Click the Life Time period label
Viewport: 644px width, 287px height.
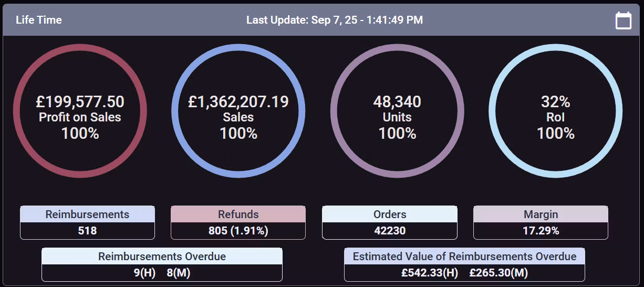click(39, 20)
